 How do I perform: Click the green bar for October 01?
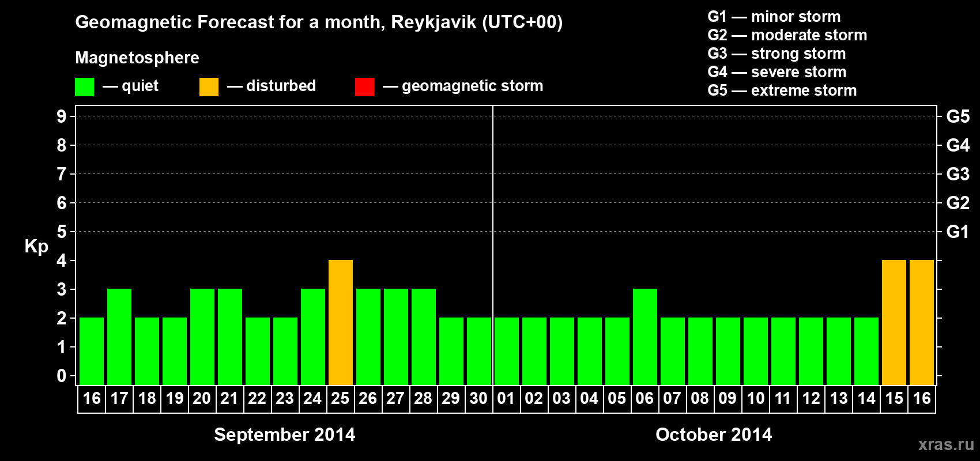(507, 351)
